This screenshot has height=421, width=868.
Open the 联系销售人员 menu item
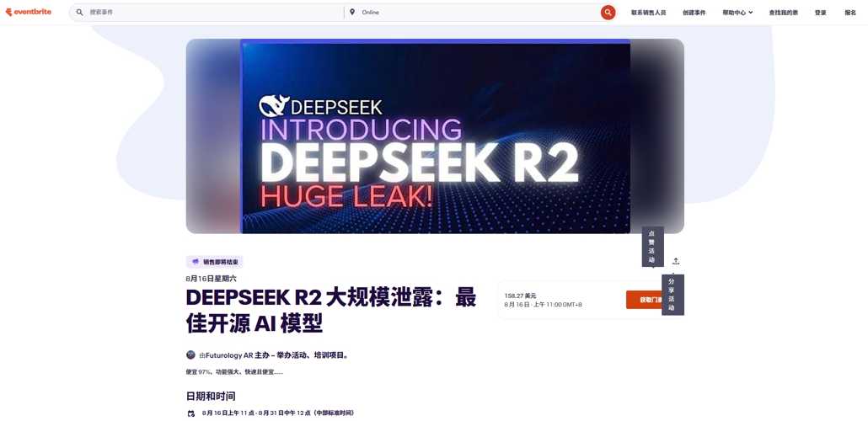coord(648,12)
